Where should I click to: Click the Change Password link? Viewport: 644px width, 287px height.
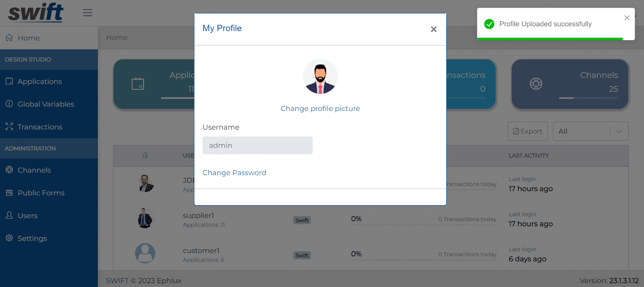click(x=234, y=173)
